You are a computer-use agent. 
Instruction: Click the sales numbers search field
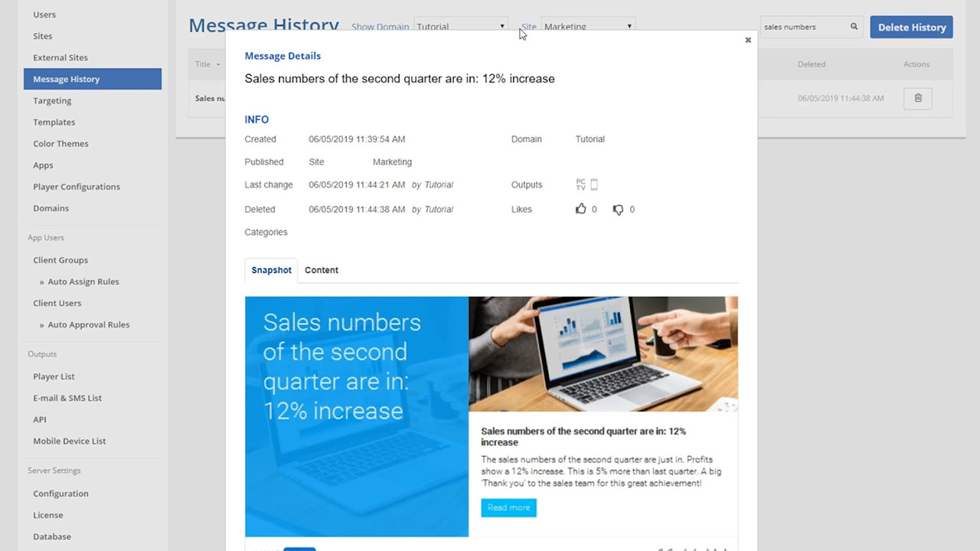click(804, 27)
